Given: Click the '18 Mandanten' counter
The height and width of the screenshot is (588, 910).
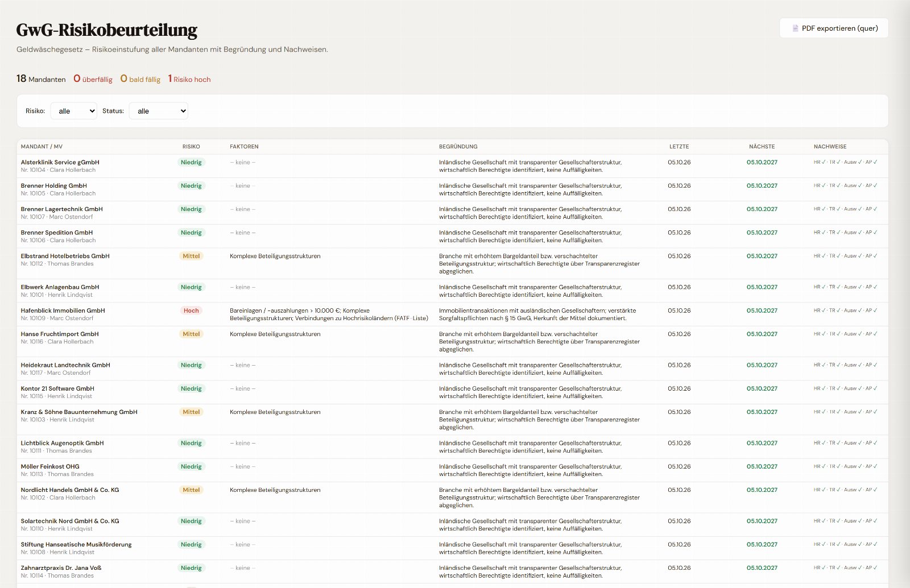Looking at the screenshot, I should click(41, 78).
